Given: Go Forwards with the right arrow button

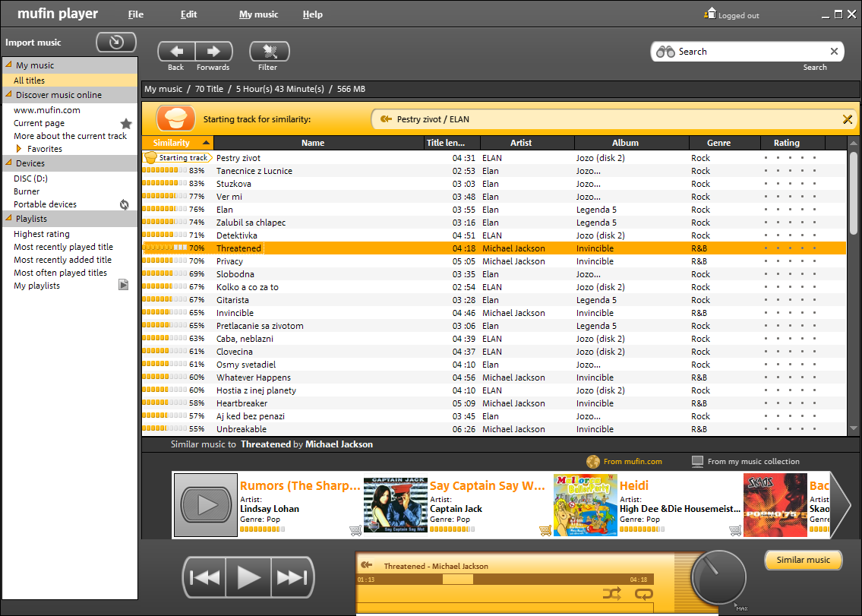Looking at the screenshot, I should click(214, 52).
